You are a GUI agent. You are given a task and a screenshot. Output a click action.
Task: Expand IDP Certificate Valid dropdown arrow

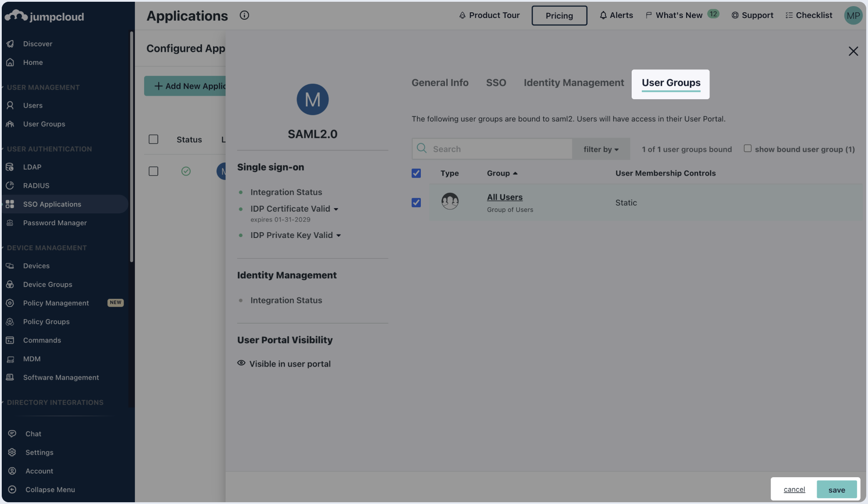(336, 209)
